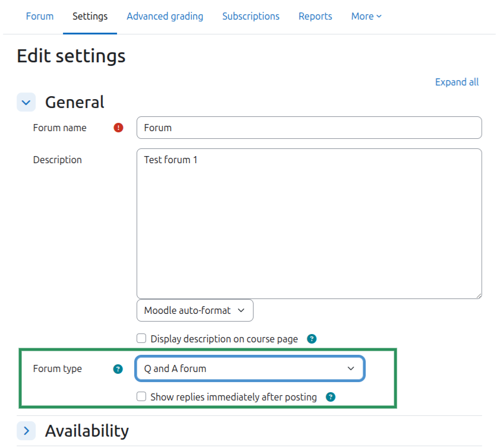Click the Description box resize handle
Viewport: 500px width, 448px height.
coord(479,296)
